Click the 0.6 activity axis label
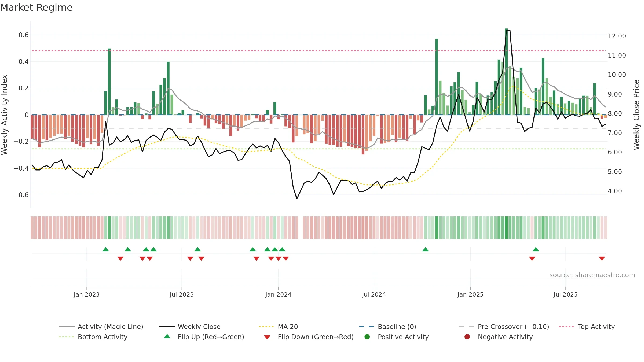The height and width of the screenshot is (362, 644). pos(24,35)
